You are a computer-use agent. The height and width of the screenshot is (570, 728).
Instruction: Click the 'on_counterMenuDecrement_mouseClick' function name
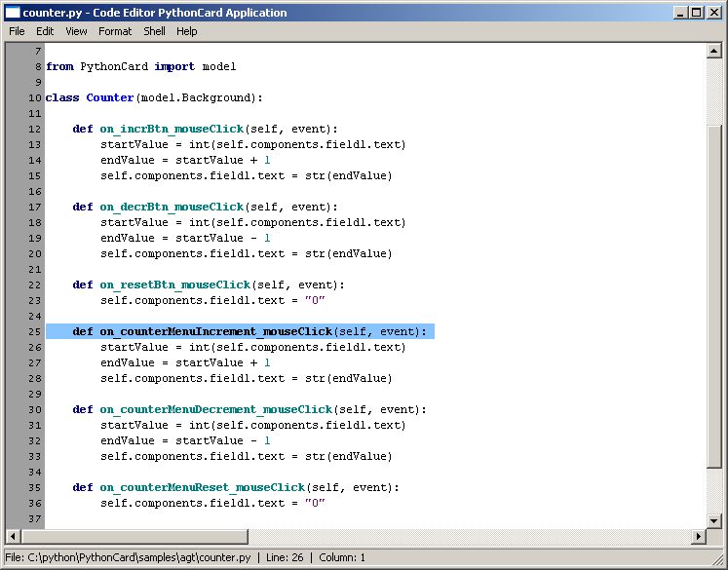point(216,409)
